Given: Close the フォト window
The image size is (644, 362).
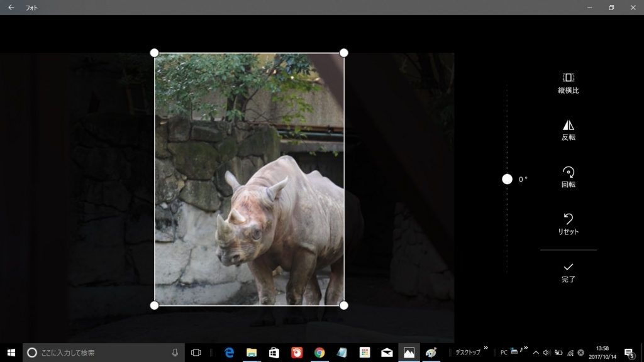Looking at the screenshot, I should [633, 8].
